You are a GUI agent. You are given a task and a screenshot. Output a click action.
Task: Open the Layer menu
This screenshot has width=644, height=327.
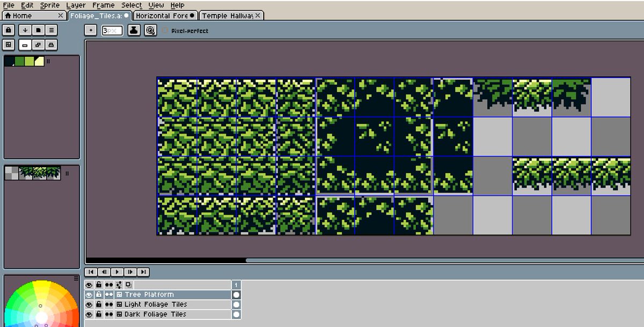76,5
